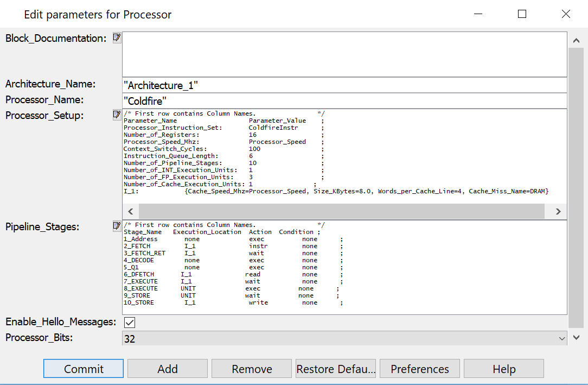Click inside the empty Block_Documentation text area

(x=344, y=54)
